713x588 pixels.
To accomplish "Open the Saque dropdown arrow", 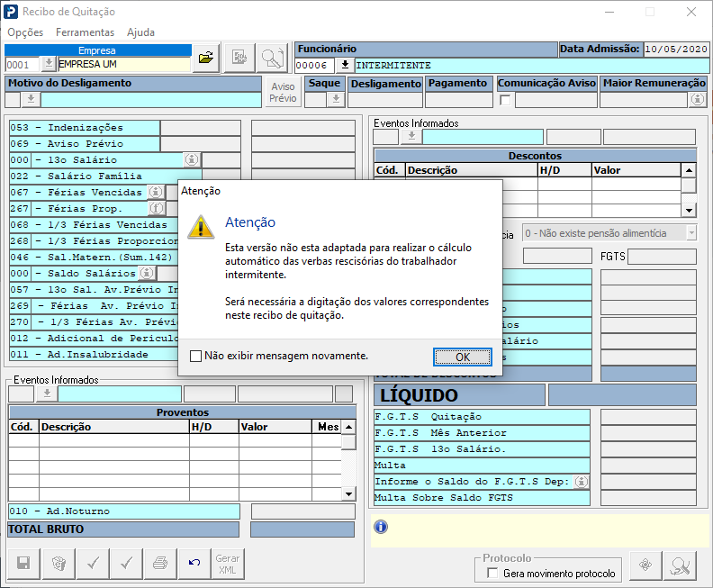I will (336, 99).
